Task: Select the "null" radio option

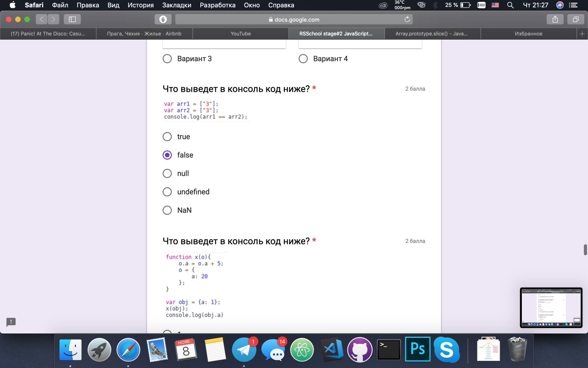Action: coord(167,173)
